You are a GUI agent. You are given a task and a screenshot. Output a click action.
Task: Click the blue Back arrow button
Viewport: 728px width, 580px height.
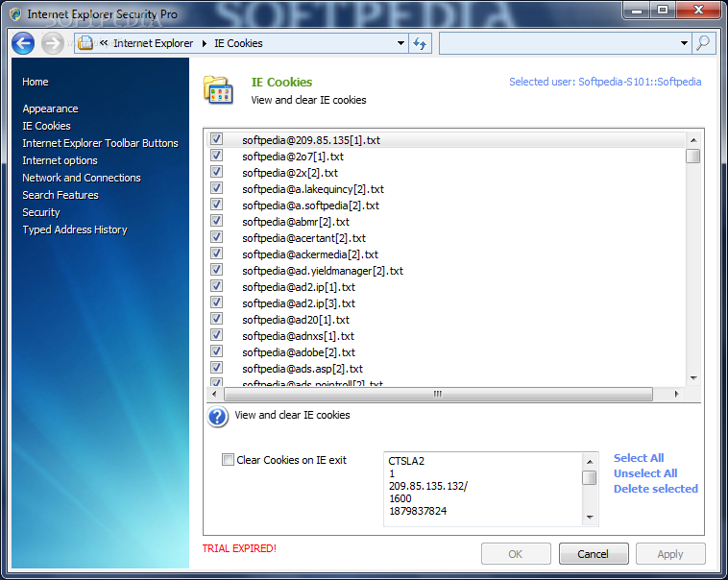pyautogui.click(x=23, y=43)
